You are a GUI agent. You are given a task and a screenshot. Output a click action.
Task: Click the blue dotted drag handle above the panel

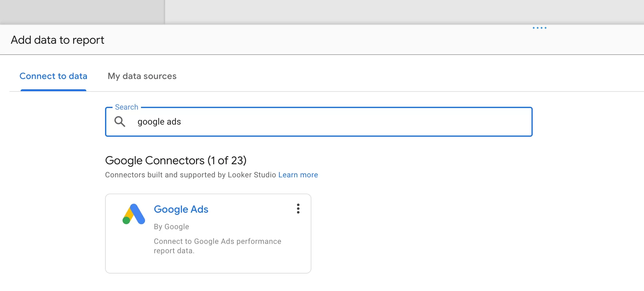tap(540, 28)
